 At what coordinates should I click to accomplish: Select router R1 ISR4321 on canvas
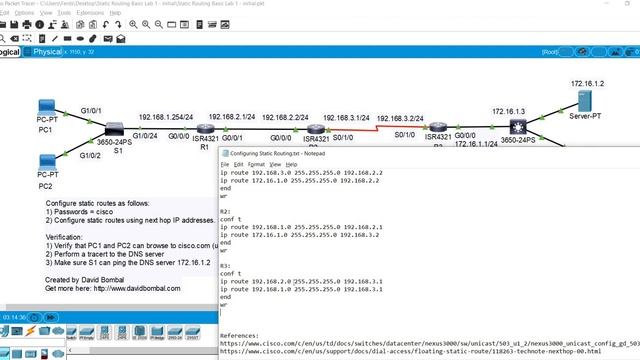click(205, 129)
